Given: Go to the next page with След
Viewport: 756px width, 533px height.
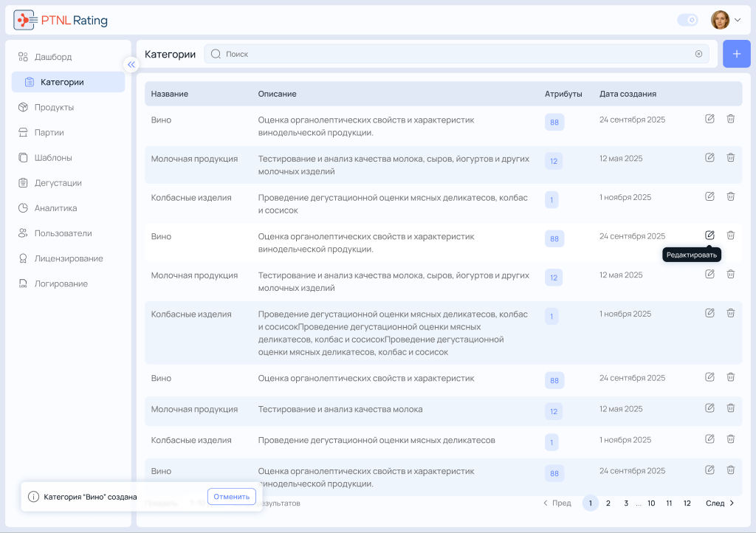Looking at the screenshot, I should coord(720,503).
